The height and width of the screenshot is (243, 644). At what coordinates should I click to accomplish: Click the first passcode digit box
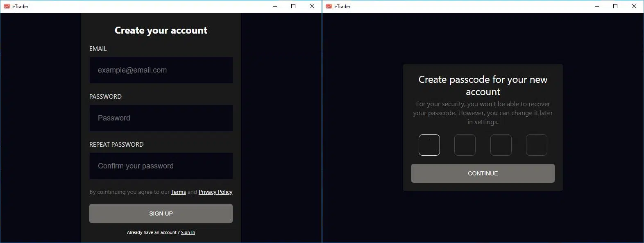[x=429, y=145]
